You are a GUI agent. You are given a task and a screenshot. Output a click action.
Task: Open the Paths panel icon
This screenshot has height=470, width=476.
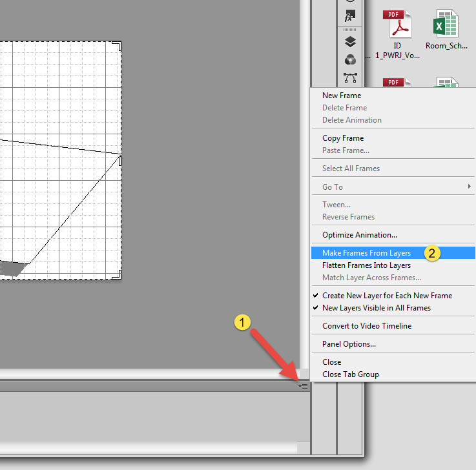(350, 77)
